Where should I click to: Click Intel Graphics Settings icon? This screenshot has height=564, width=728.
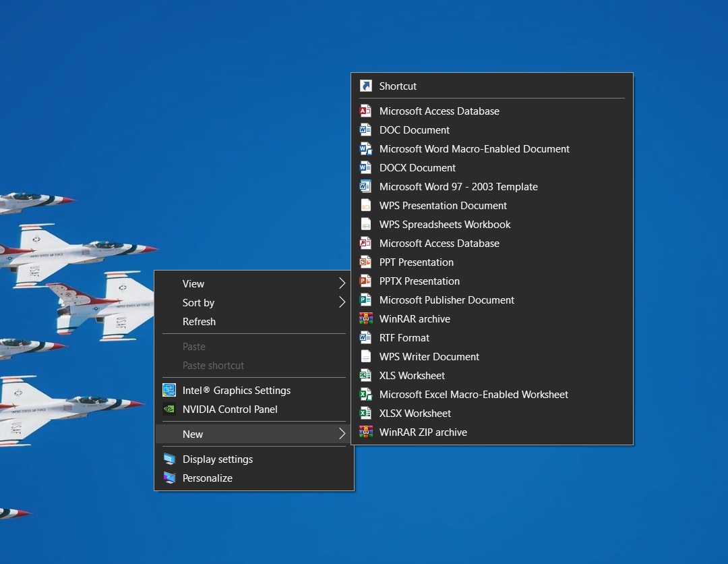coord(169,390)
